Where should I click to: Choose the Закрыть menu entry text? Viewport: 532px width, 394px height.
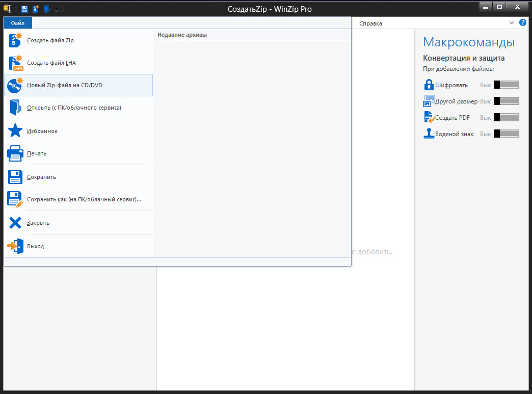coord(38,223)
